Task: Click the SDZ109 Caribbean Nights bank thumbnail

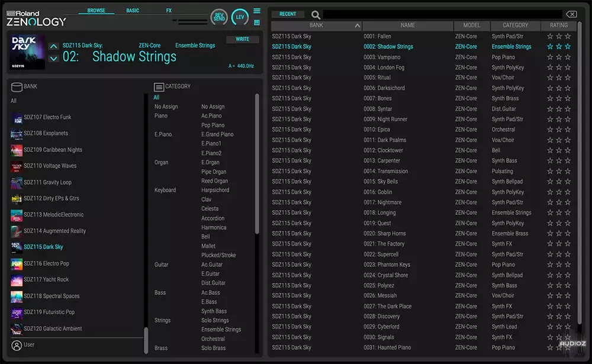Action: [x=17, y=150]
